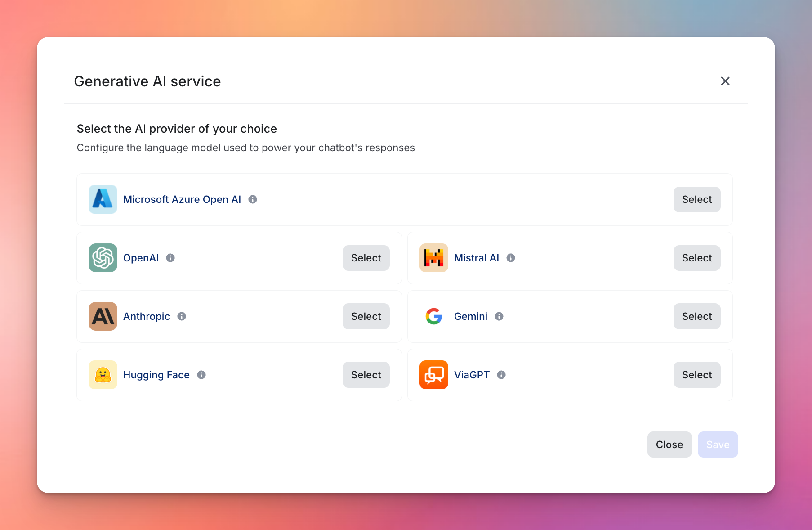Click the Generative AI service title
The height and width of the screenshot is (530, 812).
[147, 81]
